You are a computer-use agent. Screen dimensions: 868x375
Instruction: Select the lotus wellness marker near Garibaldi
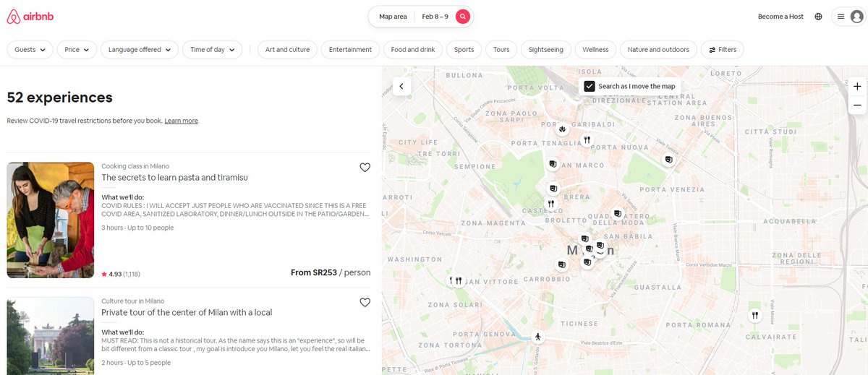(562, 129)
